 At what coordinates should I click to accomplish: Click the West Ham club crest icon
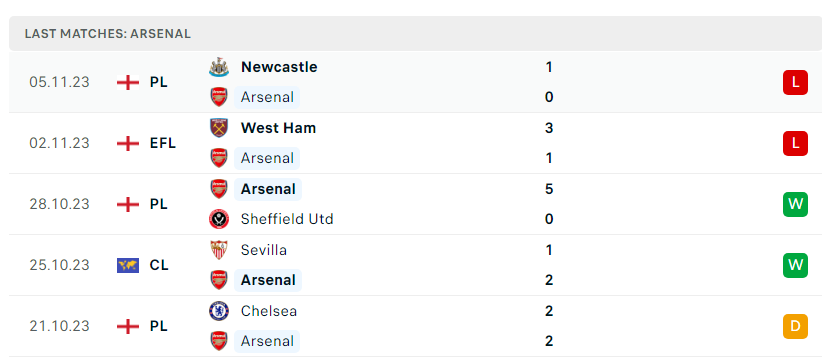219,128
